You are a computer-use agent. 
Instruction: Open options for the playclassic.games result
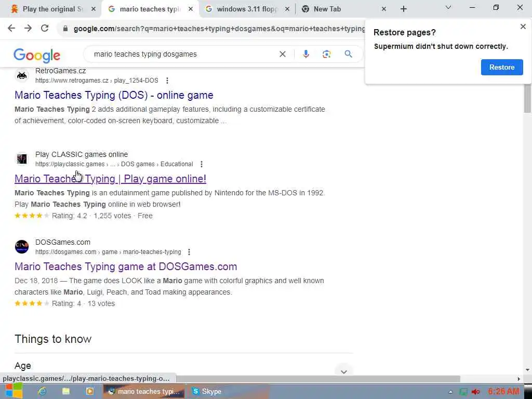[202, 164]
